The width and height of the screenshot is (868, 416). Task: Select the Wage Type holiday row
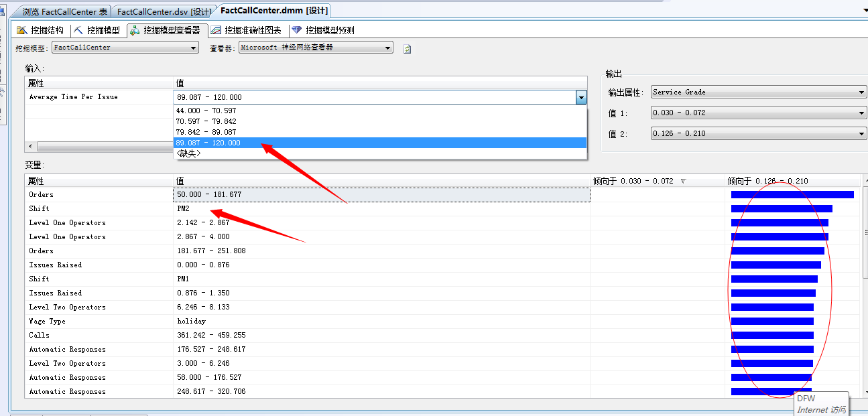click(442, 321)
